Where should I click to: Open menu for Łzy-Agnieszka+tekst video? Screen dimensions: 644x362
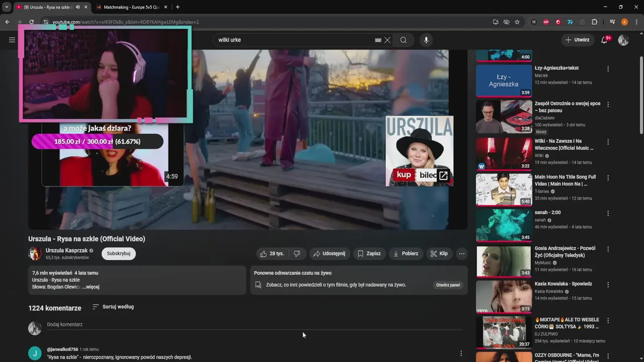click(608, 69)
